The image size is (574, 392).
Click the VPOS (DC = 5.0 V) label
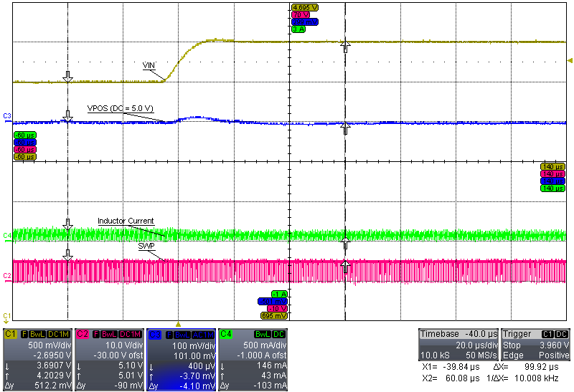pos(121,108)
